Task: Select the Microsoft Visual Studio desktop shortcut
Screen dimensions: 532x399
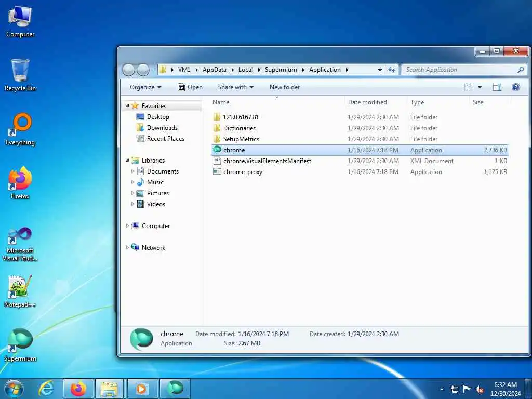Action: tap(20, 244)
